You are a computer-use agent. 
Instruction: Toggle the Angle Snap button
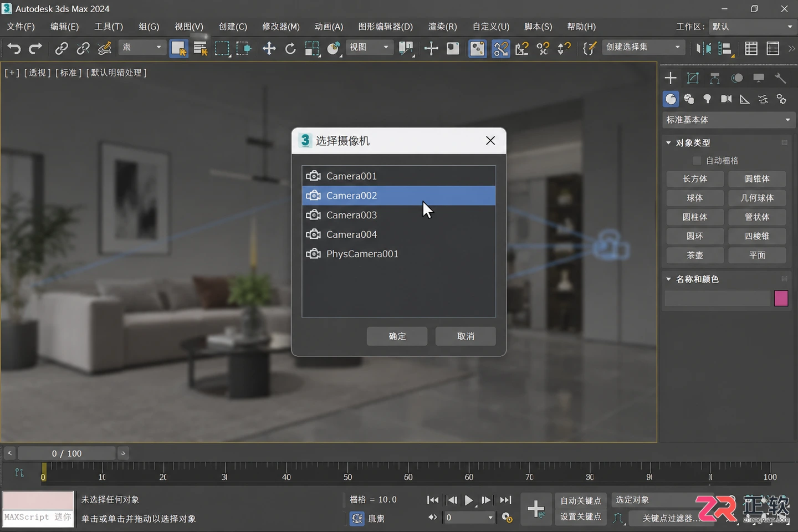[521, 49]
